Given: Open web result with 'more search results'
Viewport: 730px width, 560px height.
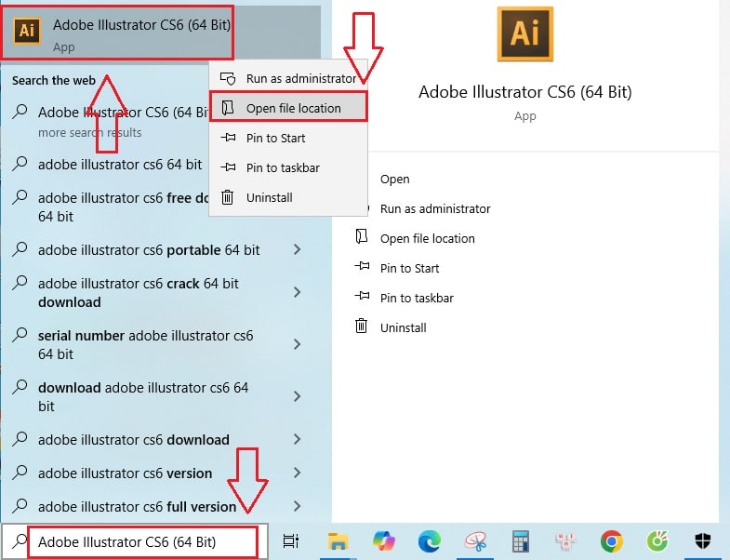Looking at the screenshot, I should tap(110, 122).
